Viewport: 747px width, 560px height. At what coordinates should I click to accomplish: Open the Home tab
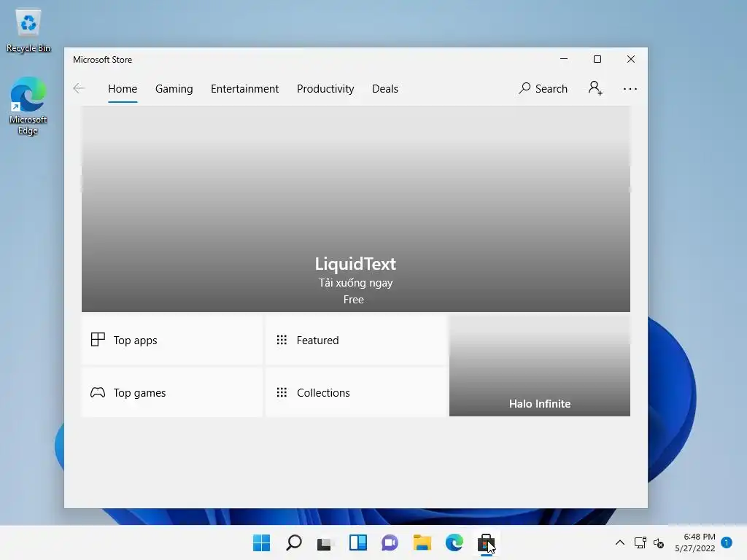pos(123,89)
